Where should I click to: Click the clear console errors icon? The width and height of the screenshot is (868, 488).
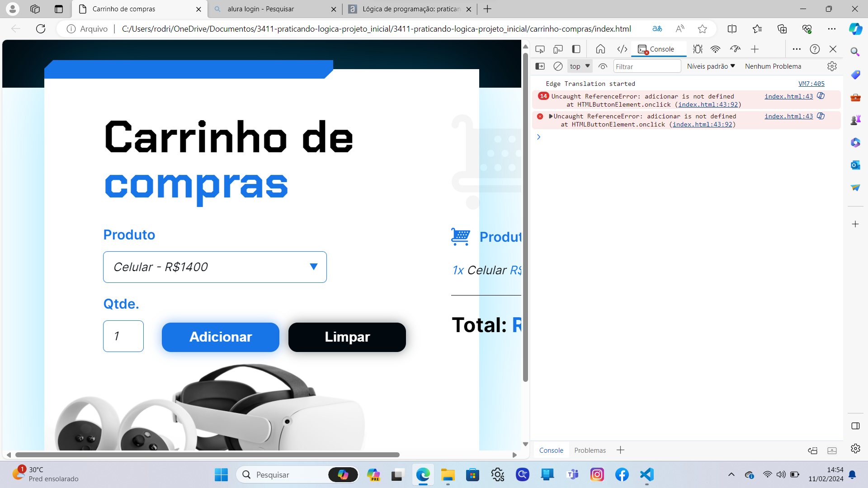coord(557,66)
